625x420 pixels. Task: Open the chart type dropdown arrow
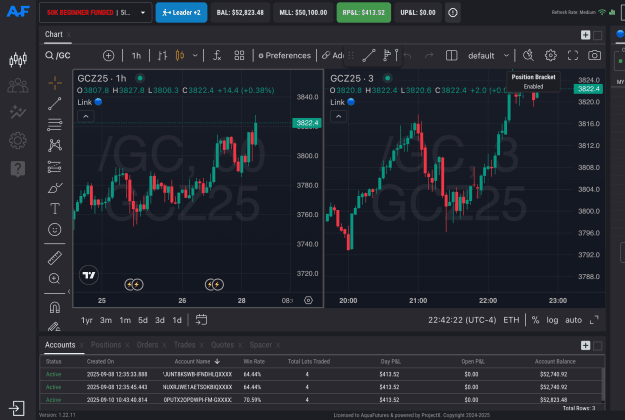tap(195, 55)
